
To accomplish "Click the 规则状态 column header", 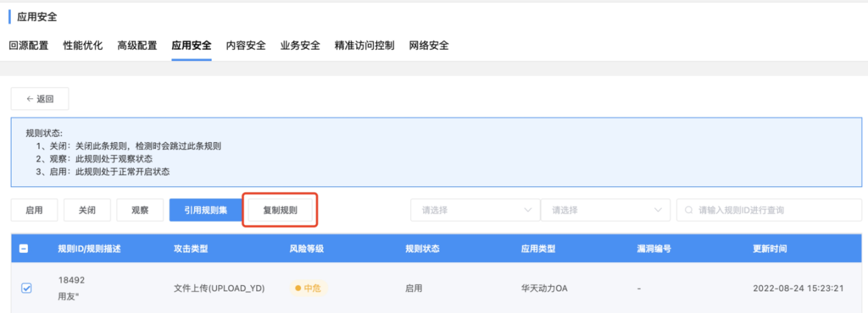I will pyautogui.click(x=422, y=249).
